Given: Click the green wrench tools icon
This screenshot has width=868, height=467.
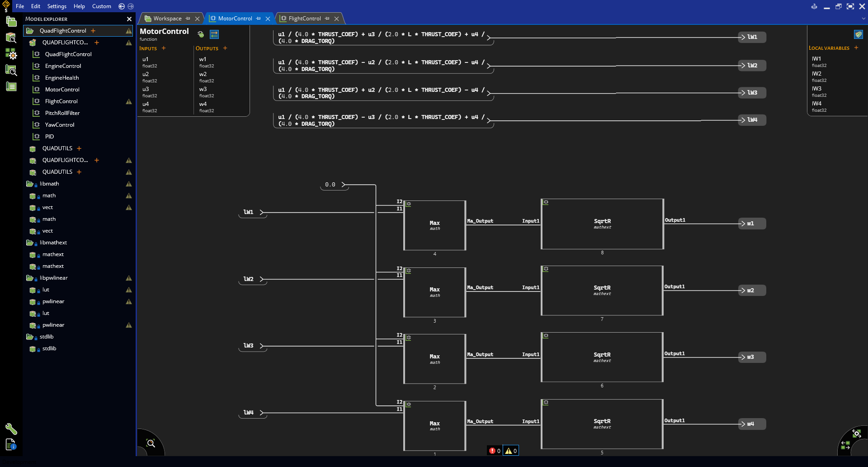Looking at the screenshot, I should (11, 429).
